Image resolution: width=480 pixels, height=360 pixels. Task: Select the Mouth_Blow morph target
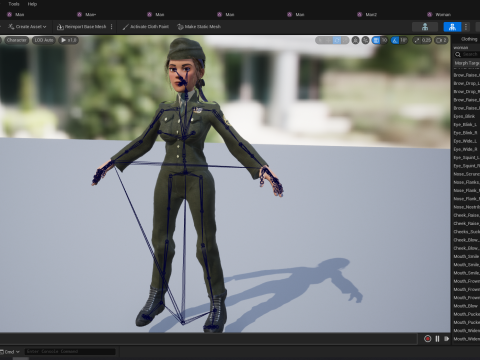(x=466, y=306)
